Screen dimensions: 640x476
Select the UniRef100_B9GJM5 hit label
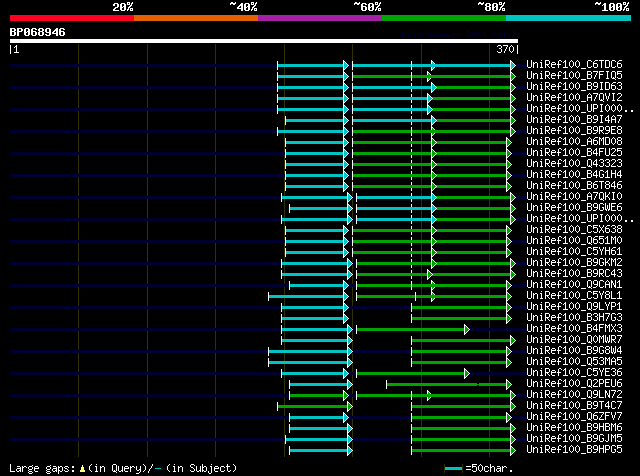[574, 439]
